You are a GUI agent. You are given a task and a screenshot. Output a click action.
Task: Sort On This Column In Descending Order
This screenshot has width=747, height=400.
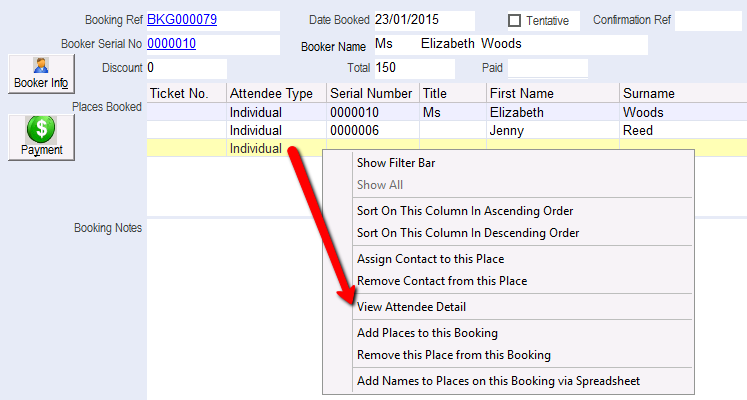tap(468, 233)
